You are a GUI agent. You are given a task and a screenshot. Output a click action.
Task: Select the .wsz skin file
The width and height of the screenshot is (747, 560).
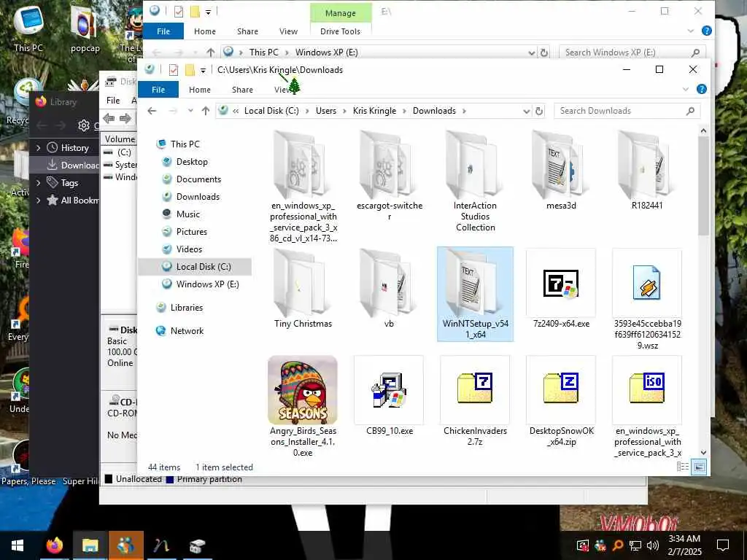tap(647, 299)
